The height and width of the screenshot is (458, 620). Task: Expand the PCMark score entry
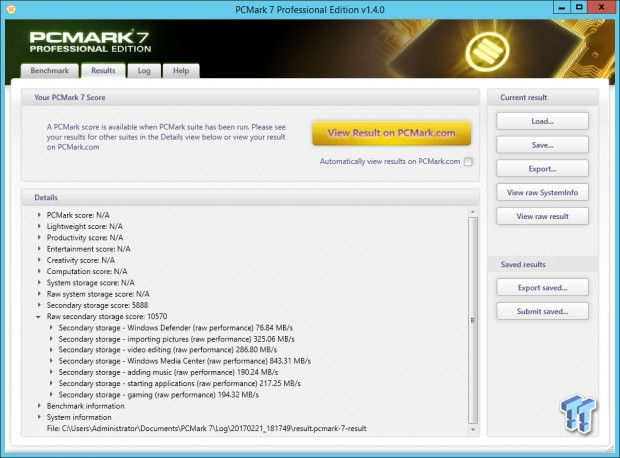40,215
